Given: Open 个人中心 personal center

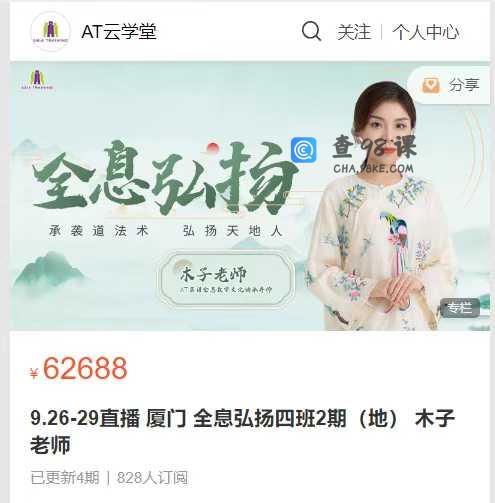Looking at the screenshot, I should click(x=426, y=32).
